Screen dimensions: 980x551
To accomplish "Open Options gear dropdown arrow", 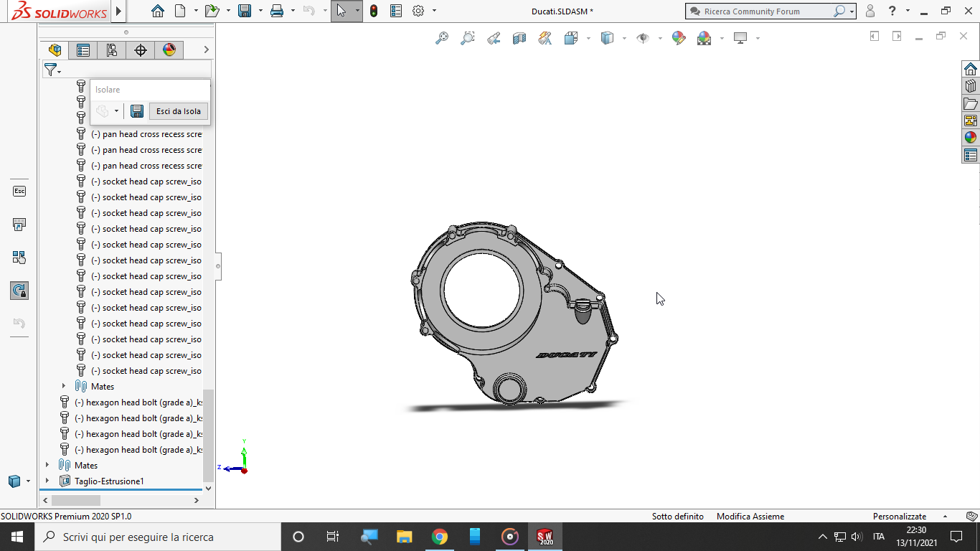I will (435, 11).
